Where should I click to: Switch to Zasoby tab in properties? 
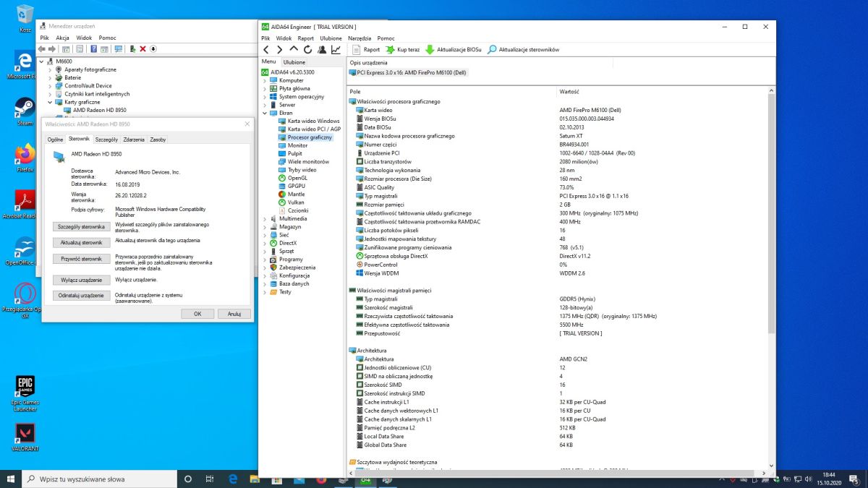[x=158, y=140]
